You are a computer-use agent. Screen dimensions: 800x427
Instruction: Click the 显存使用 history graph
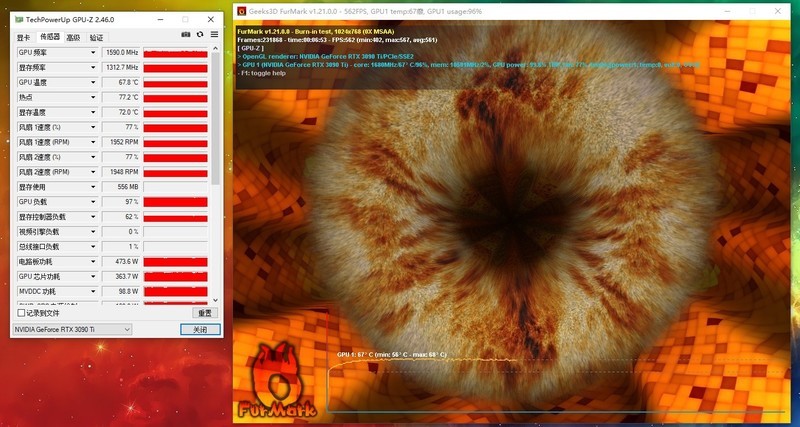176,187
